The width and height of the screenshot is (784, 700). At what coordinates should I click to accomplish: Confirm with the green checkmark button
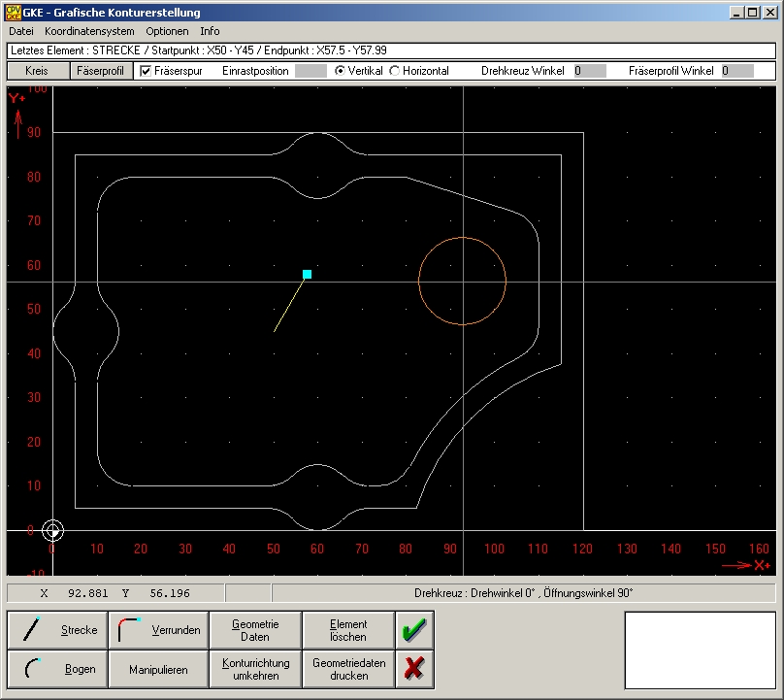click(414, 630)
